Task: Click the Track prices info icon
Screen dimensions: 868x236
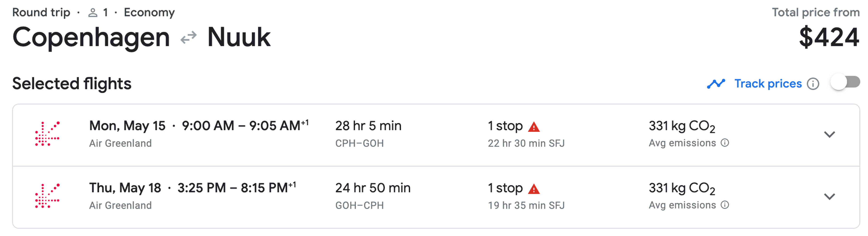Action: (x=813, y=84)
